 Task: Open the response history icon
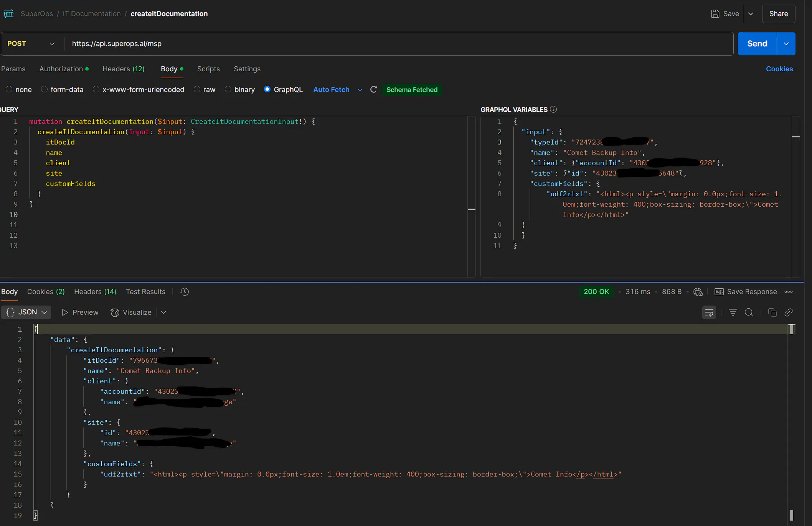[184, 292]
